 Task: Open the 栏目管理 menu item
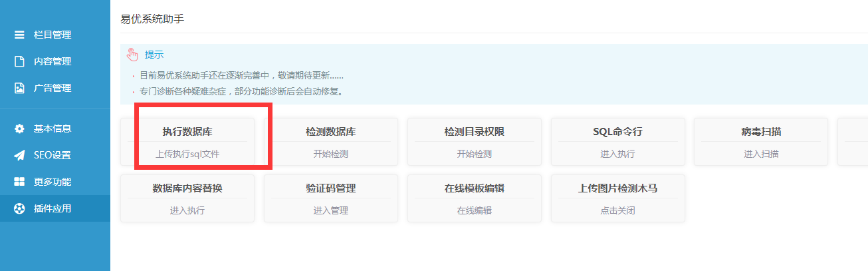(x=53, y=35)
